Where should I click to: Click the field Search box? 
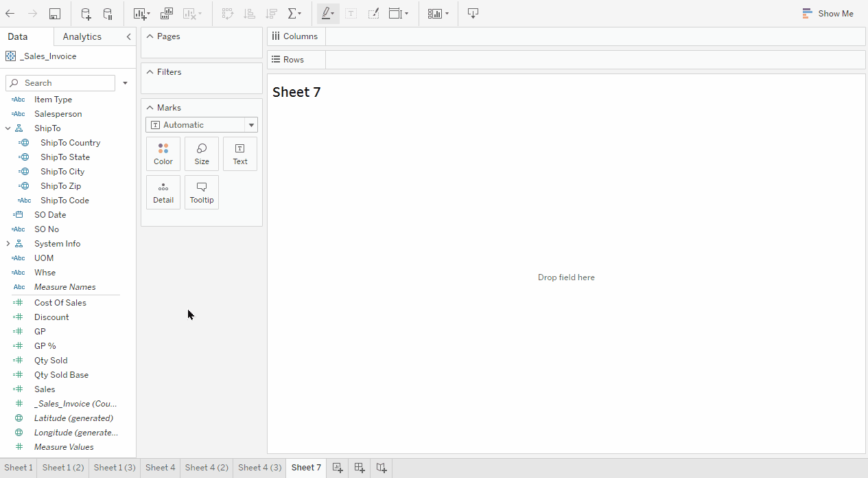pos(60,83)
